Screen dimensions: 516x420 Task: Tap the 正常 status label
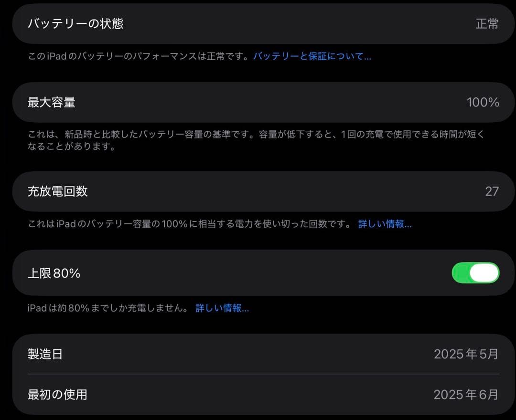coord(487,23)
